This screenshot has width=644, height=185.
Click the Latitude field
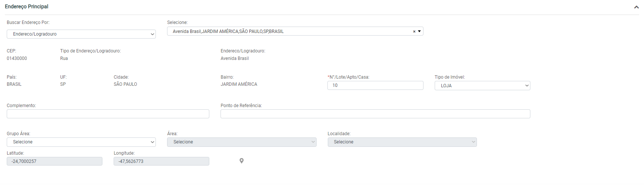coord(54,161)
